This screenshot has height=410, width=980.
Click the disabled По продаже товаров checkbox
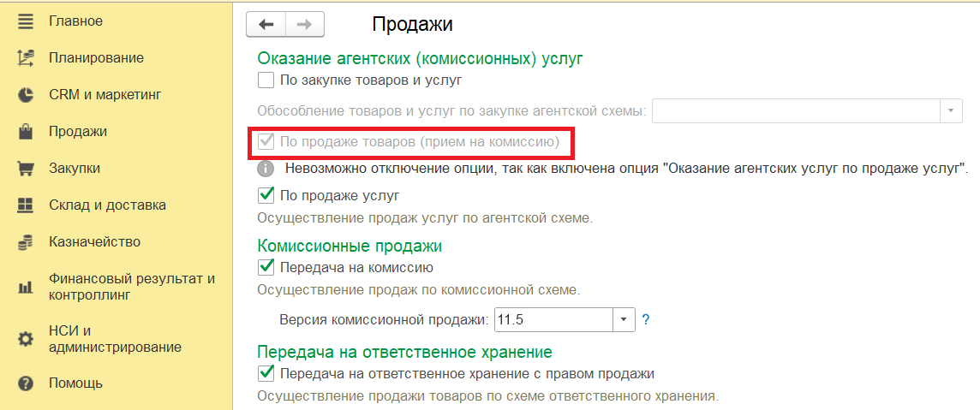pyautogui.click(x=266, y=141)
